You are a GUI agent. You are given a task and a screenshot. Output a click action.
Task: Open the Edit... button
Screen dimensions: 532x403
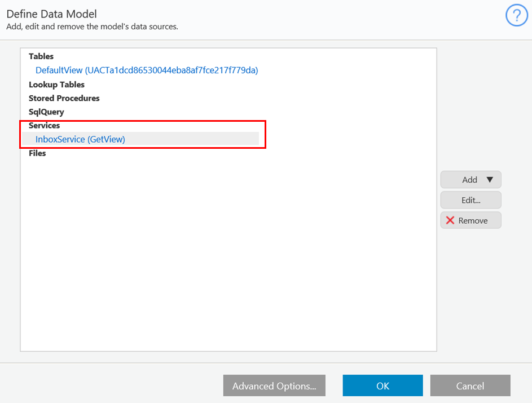tap(471, 200)
